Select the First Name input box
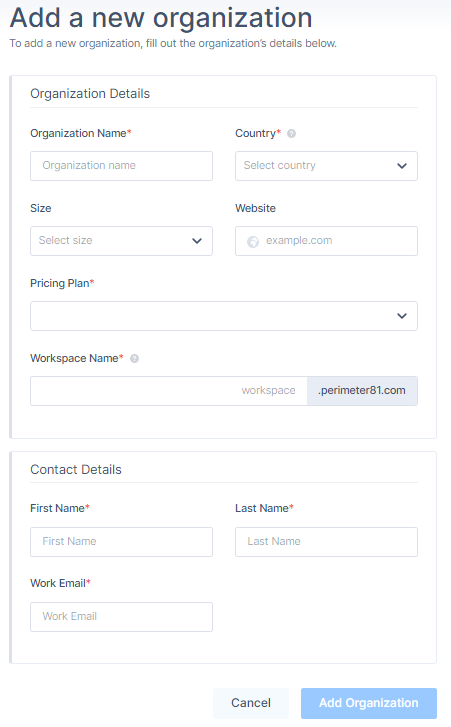The height and width of the screenshot is (727, 451). pyautogui.click(x=121, y=542)
